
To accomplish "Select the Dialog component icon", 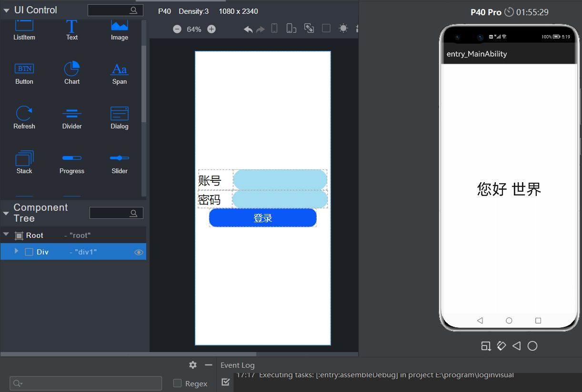I will pos(120,113).
